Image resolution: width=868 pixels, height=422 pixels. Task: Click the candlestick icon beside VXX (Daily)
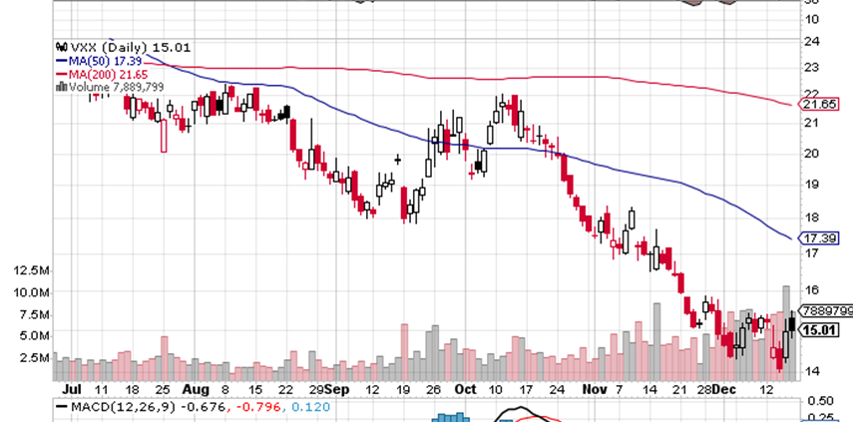[61, 47]
